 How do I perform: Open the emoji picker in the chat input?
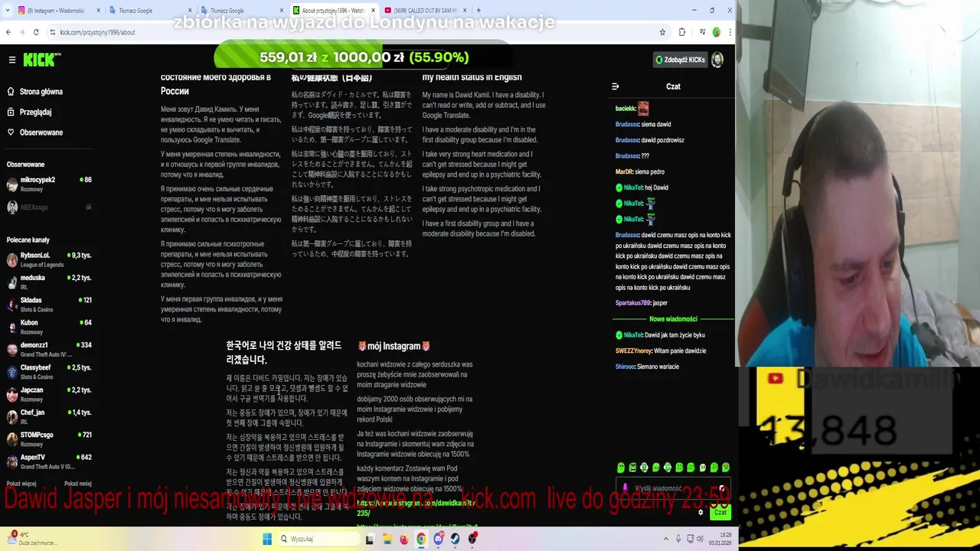[x=721, y=488]
